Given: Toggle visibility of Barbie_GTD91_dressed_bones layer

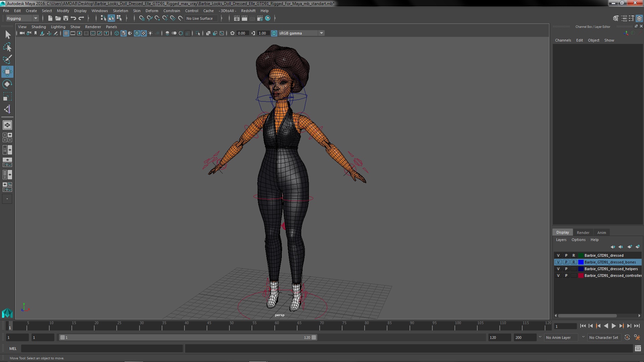Looking at the screenshot, I should point(558,262).
